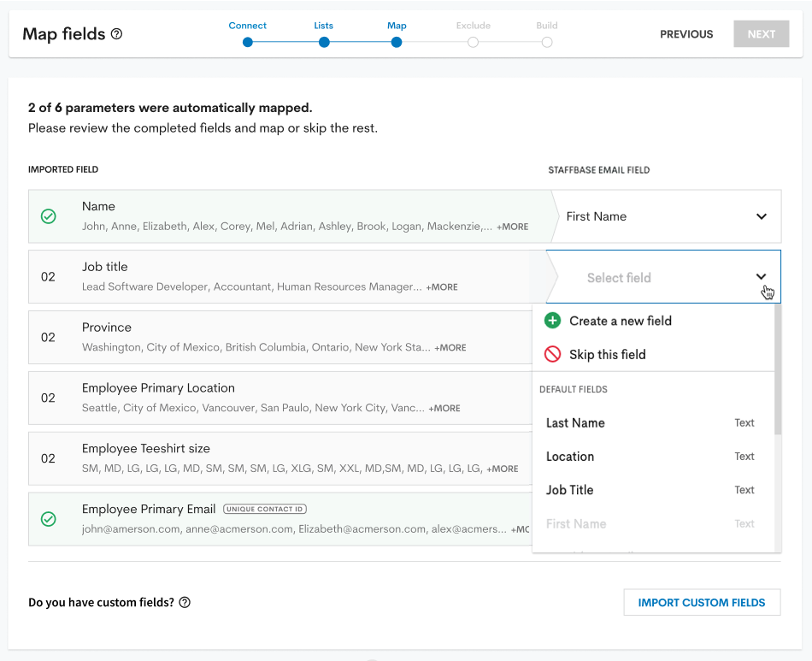The image size is (812, 661).
Task: Open the First Name dropdown for Name
Action: pyautogui.click(x=667, y=216)
